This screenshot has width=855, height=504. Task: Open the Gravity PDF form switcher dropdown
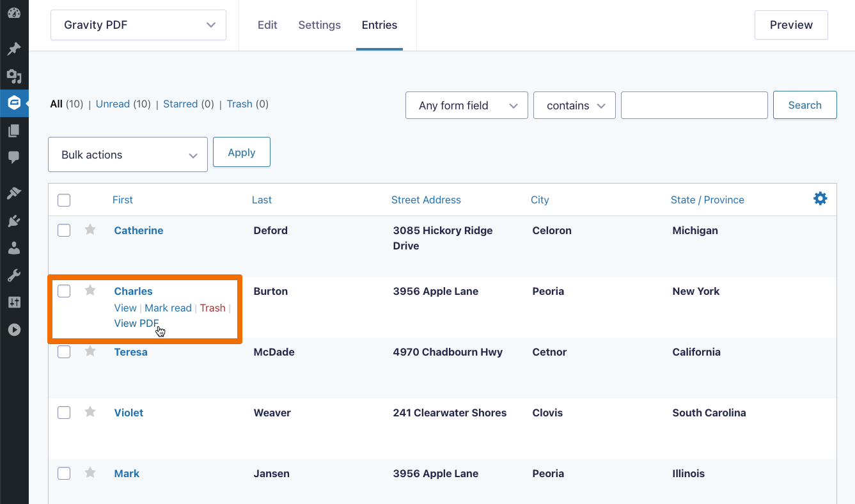tap(138, 25)
